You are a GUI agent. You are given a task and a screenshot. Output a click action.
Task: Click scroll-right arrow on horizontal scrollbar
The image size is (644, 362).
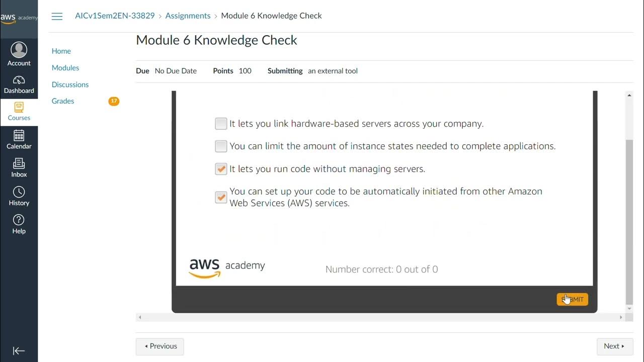621,317
